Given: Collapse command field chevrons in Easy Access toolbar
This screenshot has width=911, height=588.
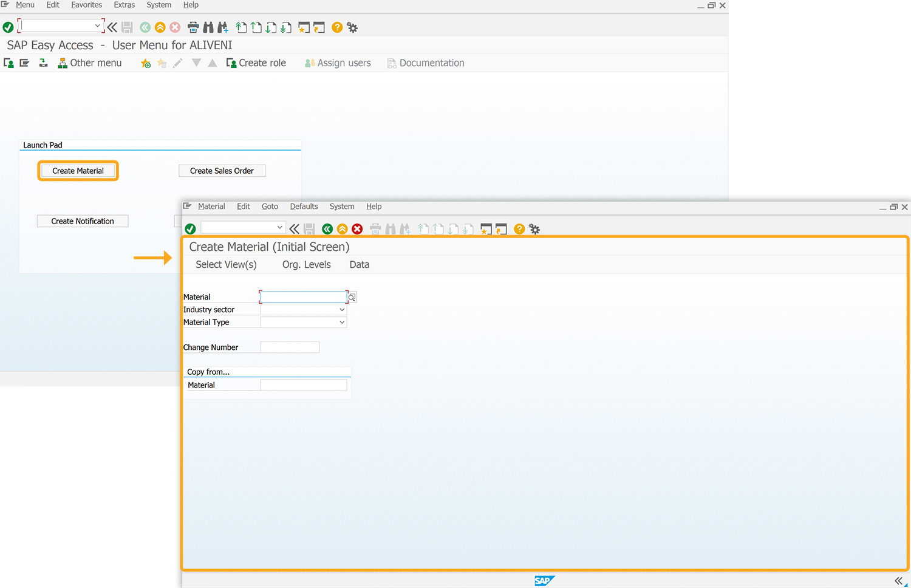Looking at the screenshot, I should pos(112,27).
